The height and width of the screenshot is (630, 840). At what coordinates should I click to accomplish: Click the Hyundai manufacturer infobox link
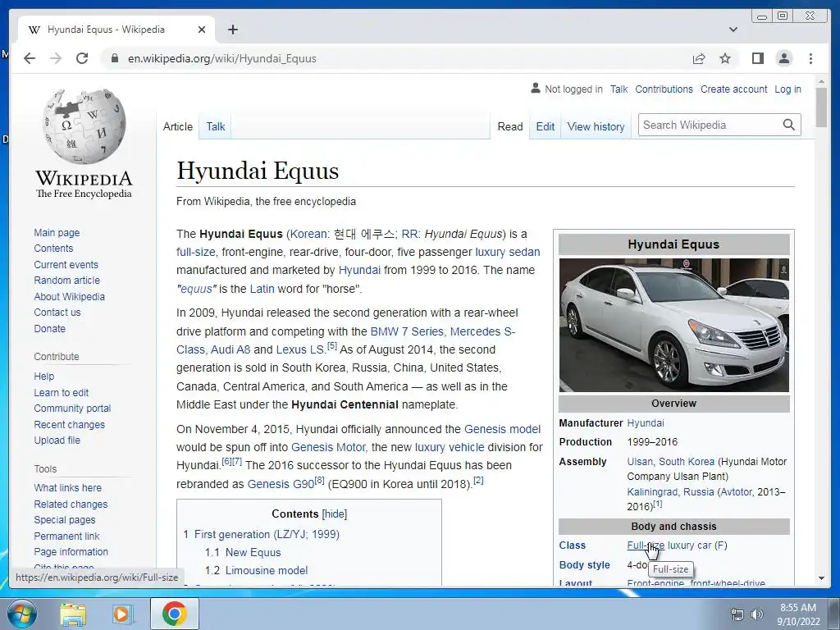click(646, 423)
